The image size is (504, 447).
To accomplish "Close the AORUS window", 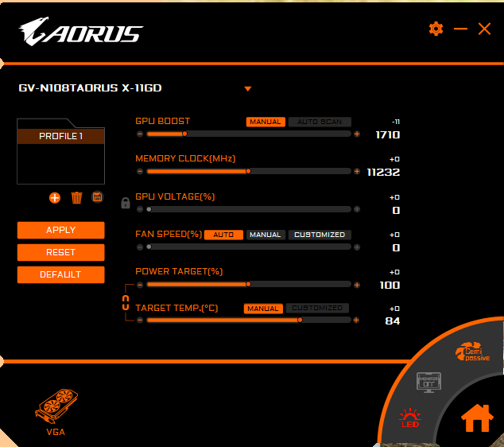I will click(x=484, y=29).
